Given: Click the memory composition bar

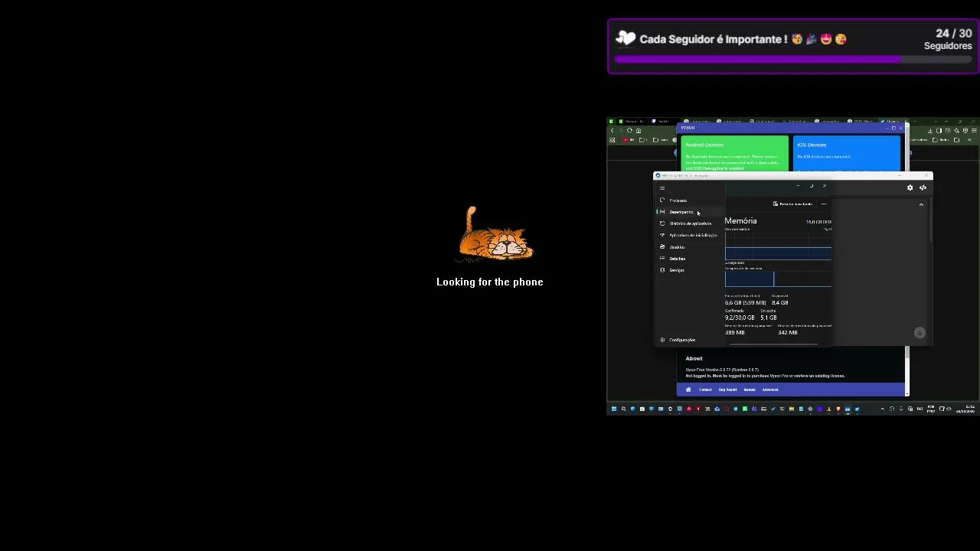Looking at the screenshot, I should tap(778, 279).
